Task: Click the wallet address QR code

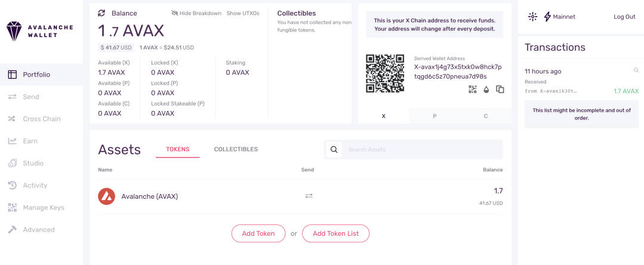Action: pos(385,73)
